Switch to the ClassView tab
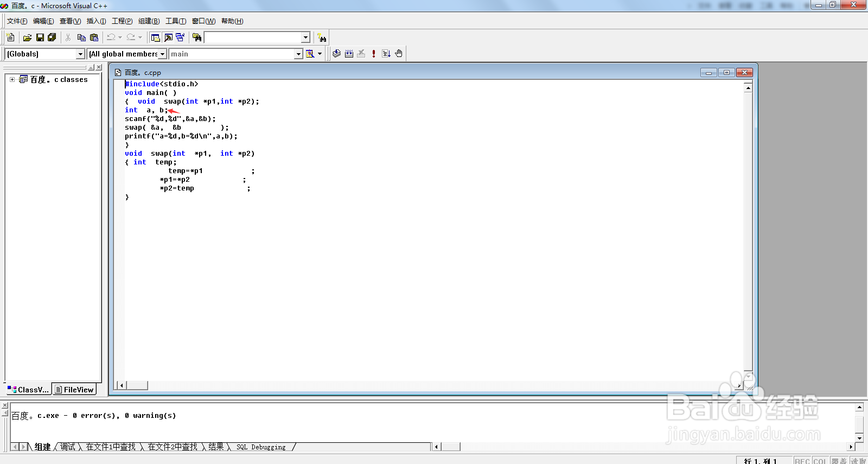 pyautogui.click(x=28, y=390)
